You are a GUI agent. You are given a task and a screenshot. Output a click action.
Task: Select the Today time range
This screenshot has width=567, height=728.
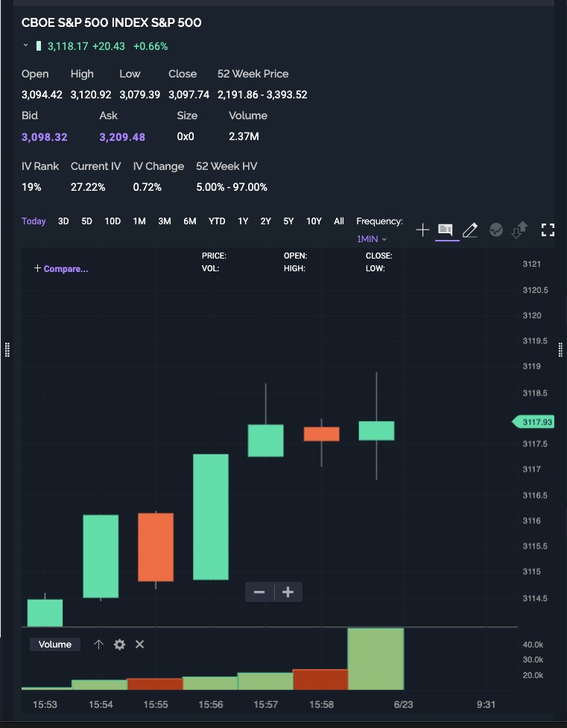click(x=34, y=221)
